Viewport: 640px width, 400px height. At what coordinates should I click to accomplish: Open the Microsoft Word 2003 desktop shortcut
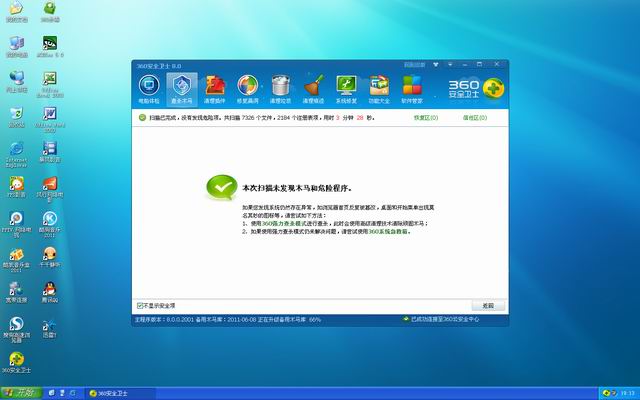[x=50, y=119]
